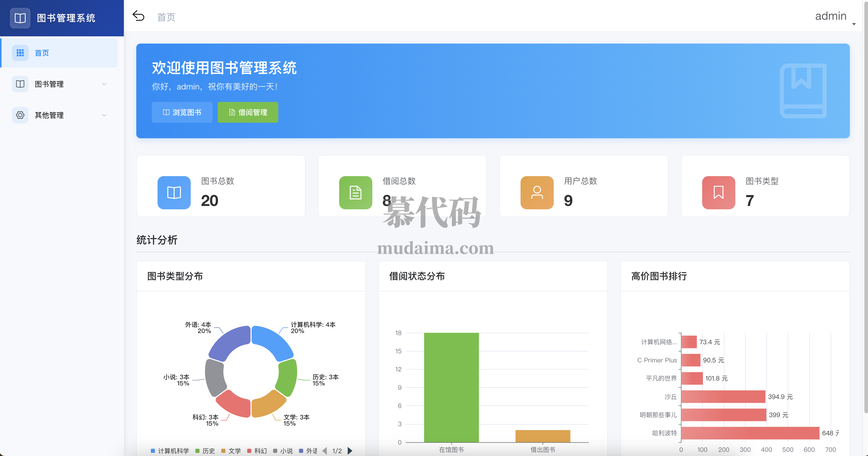
Task: Click the green document icon on 借阅总数 card
Action: pyautogui.click(x=355, y=192)
